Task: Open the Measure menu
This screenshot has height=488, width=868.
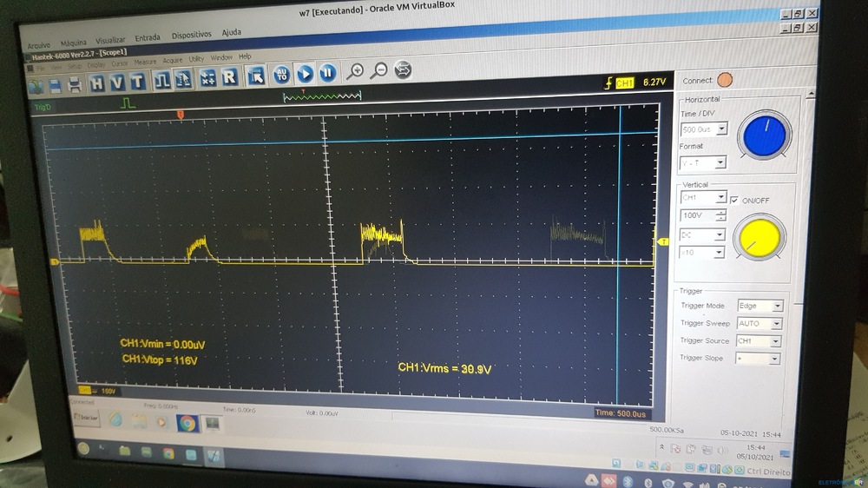Action: 145,62
